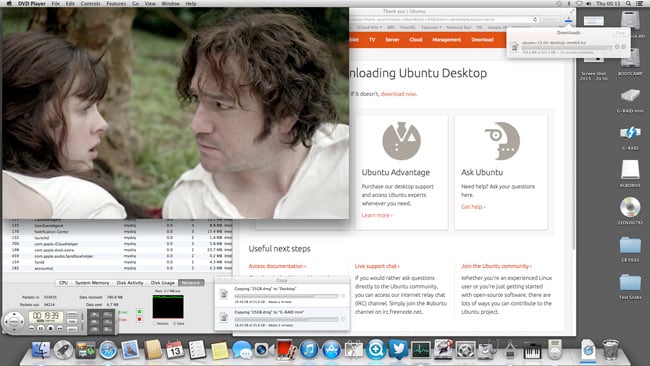The image size is (650, 366).
Task: Open the BOOTCAMP drive on desktop
Action: [630, 61]
